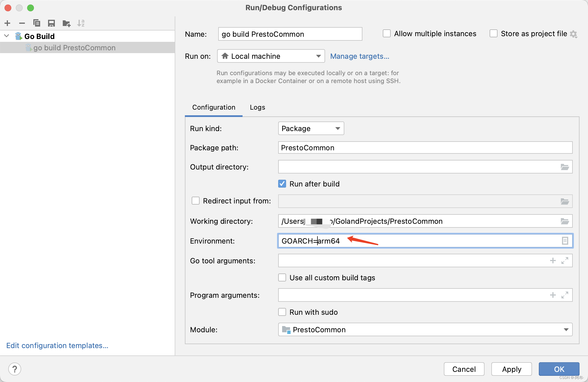Image resolution: width=588 pixels, height=382 pixels.
Task: Add a new run configuration
Action: 7,23
